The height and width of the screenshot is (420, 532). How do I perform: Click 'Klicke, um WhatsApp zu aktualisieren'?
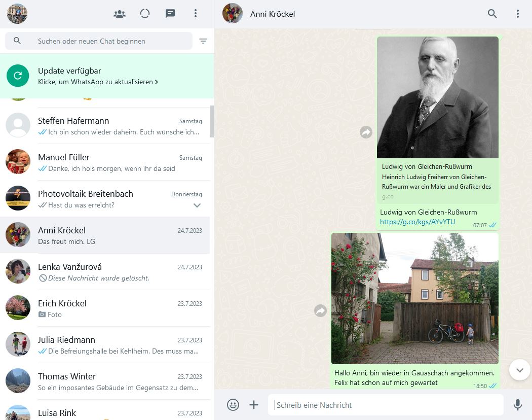pyautogui.click(x=98, y=82)
